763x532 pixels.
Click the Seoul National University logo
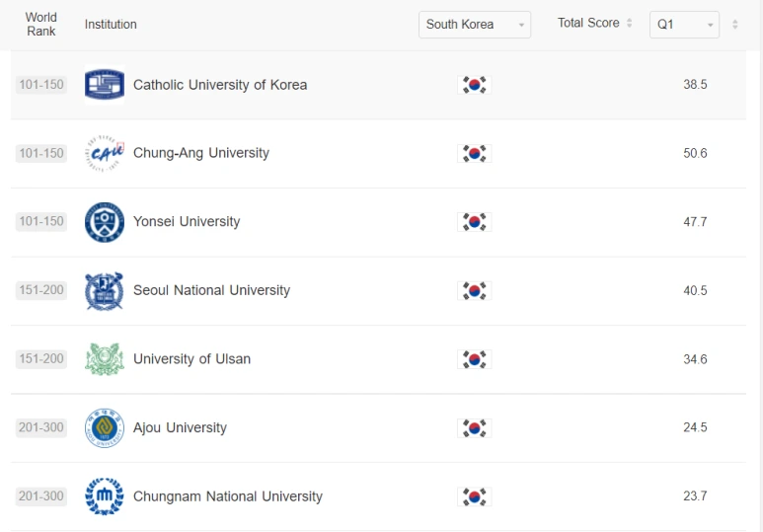[105, 291]
